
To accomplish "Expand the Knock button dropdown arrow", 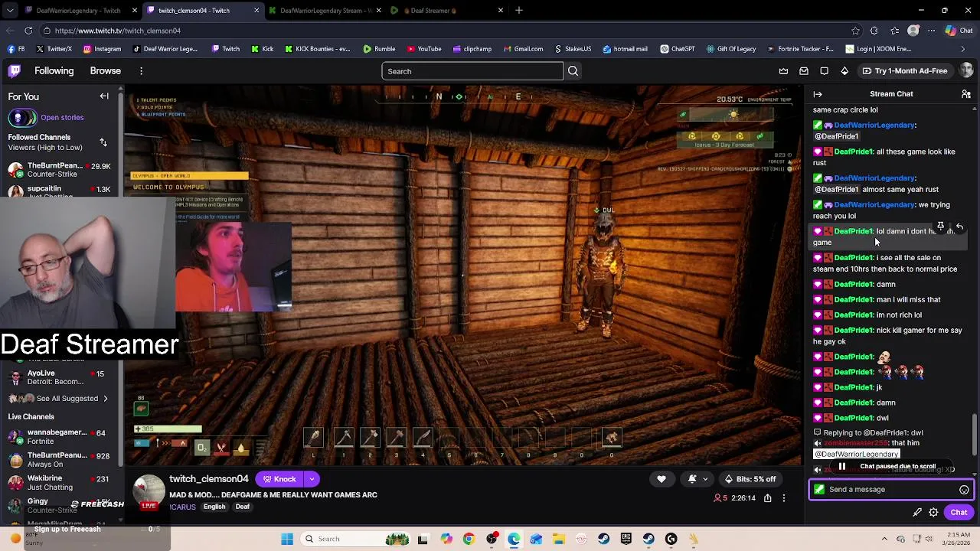I will coord(312,479).
